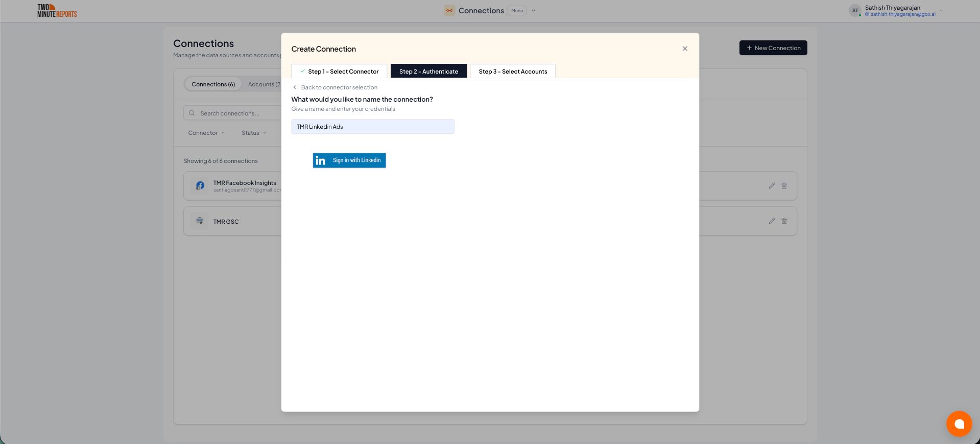Select the Connections (6) tab
Screen dimensions: 980x444
(x=213, y=84)
